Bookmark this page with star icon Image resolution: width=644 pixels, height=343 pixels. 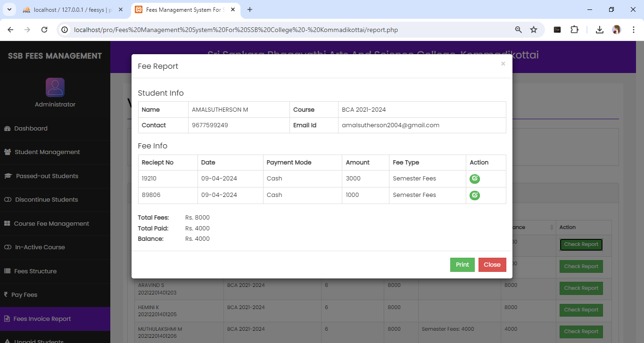(534, 30)
